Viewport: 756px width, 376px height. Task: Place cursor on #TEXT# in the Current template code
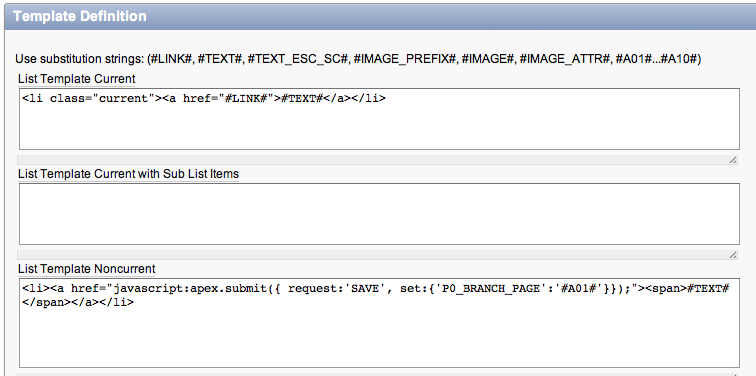coord(302,98)
